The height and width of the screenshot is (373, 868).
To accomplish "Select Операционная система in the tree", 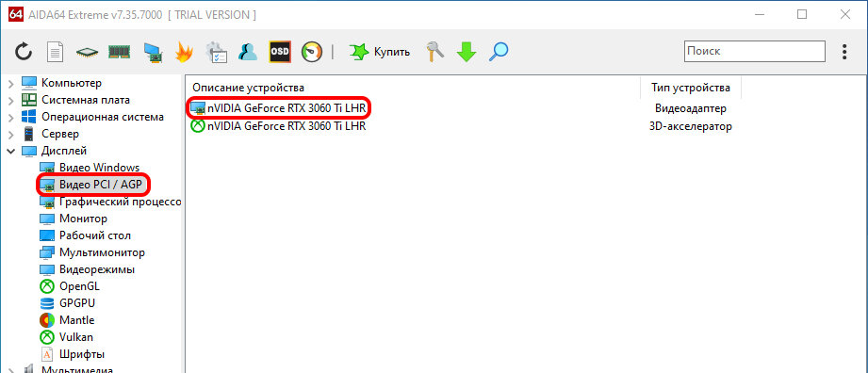I will click(103, 117).
